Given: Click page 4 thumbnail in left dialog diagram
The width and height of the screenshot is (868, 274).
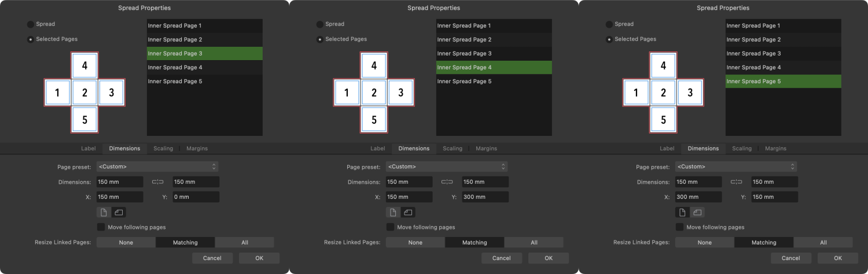Looking at the screenshot, I should [x=84, y=65].
